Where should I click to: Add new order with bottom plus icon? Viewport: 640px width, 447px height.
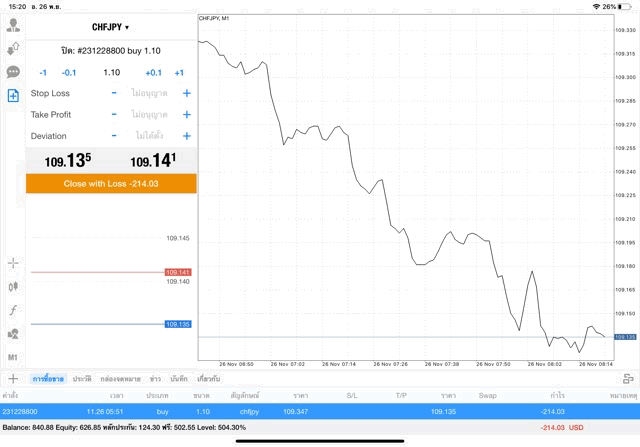point(13,379)
